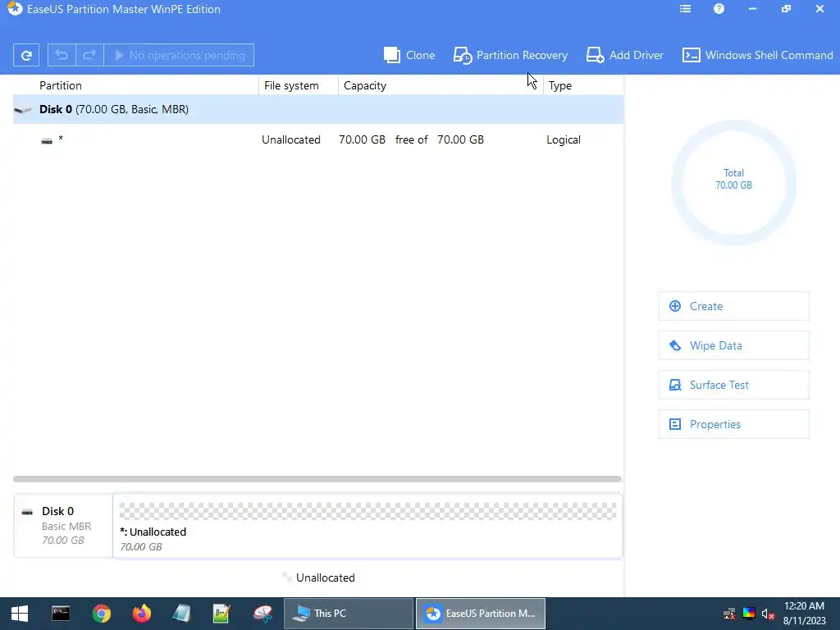
Task: Click the Type column header
Action: [x=560, y=85]
